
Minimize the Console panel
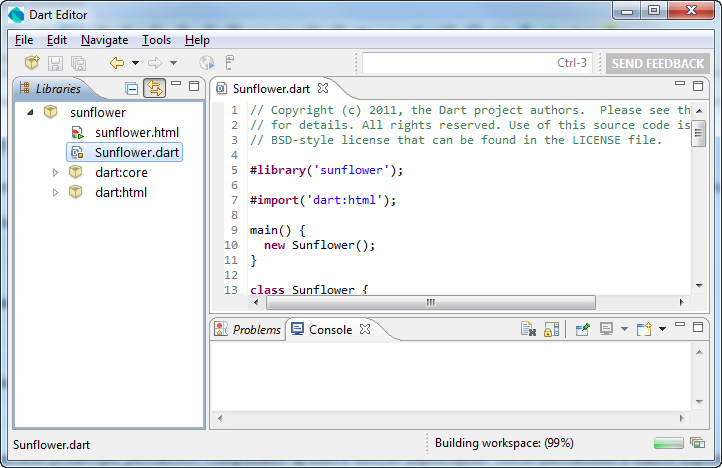click(x=680, y=324)
